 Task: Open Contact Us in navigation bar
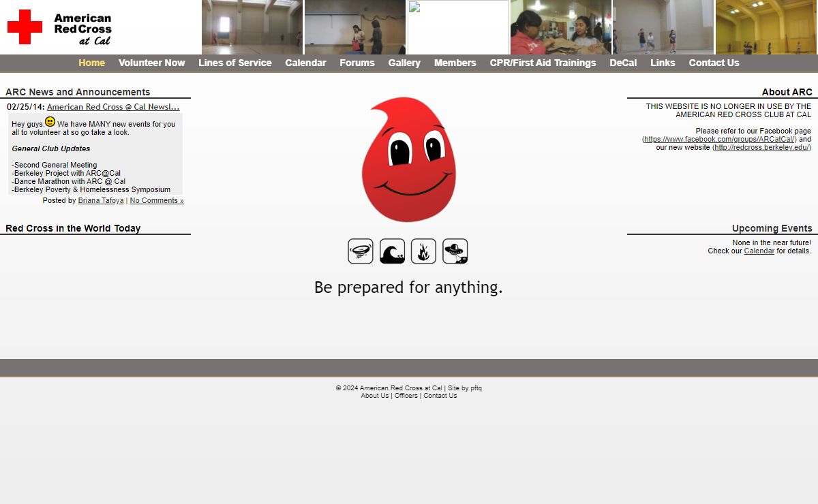pyautogui.click(x=714, y=63)
